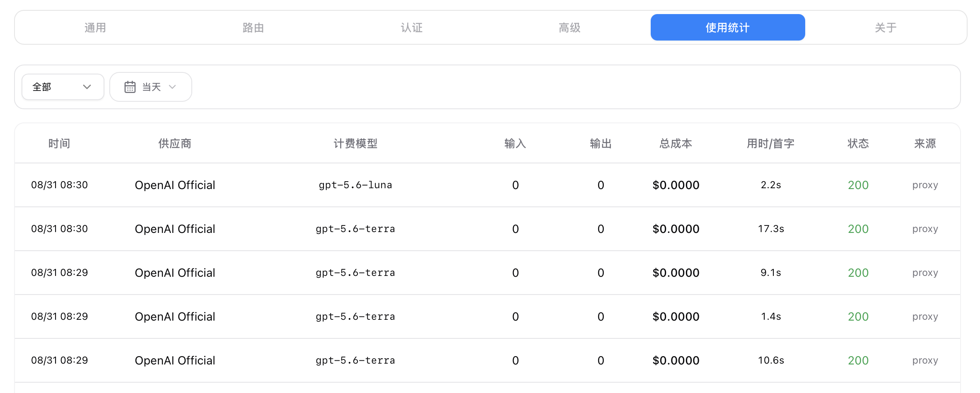The height and width of the screenshot is (393, 980).
Task: Click the chevron next to 当天
Action: tap(173, 87)
